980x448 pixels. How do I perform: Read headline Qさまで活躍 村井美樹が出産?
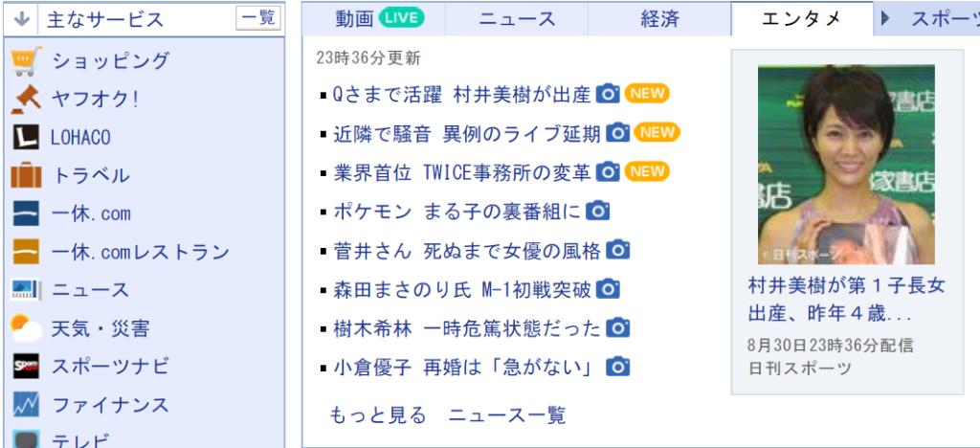(461, 95)
